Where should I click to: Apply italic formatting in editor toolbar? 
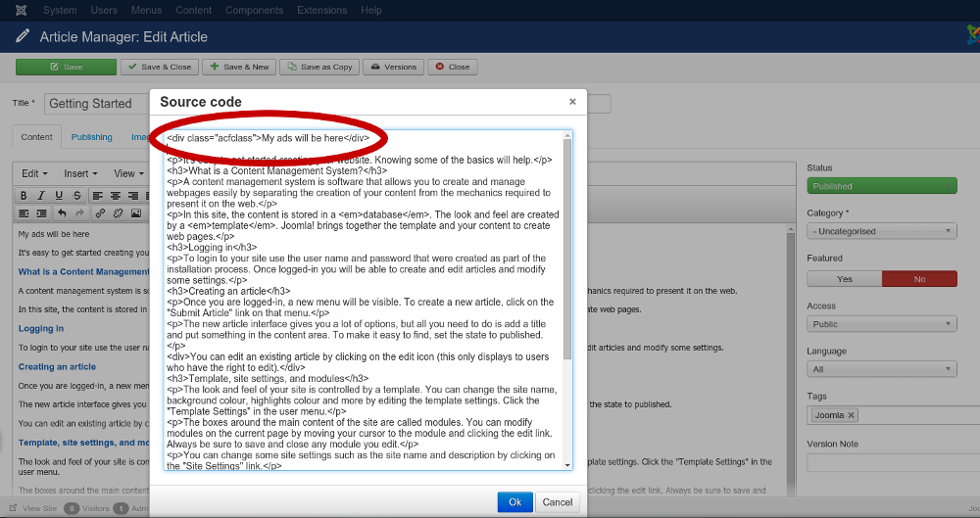tap(42, 196)
